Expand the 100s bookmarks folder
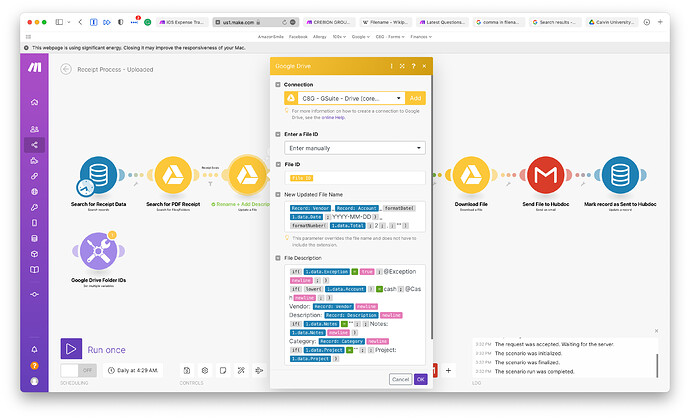690x419 pixels. (339, 37)
